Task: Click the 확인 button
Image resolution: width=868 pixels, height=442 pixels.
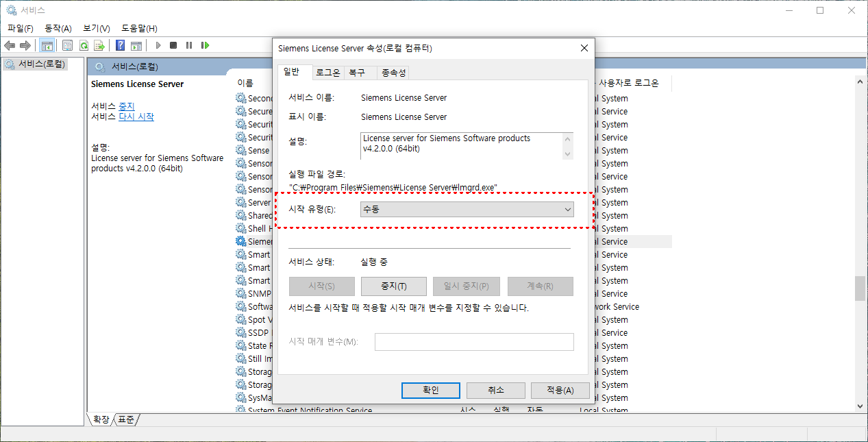Action: point(430,390)
